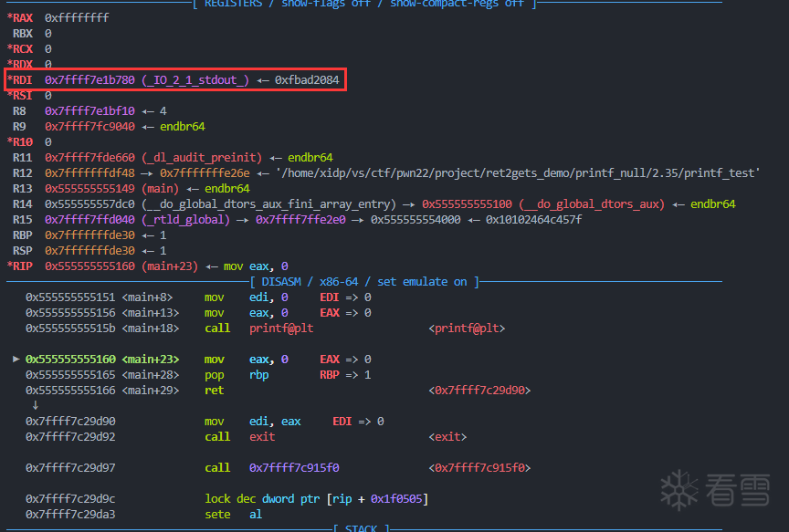
Task: Click the _dl_audit_preinit symbol on R11
Action: [x=202, y=157]
